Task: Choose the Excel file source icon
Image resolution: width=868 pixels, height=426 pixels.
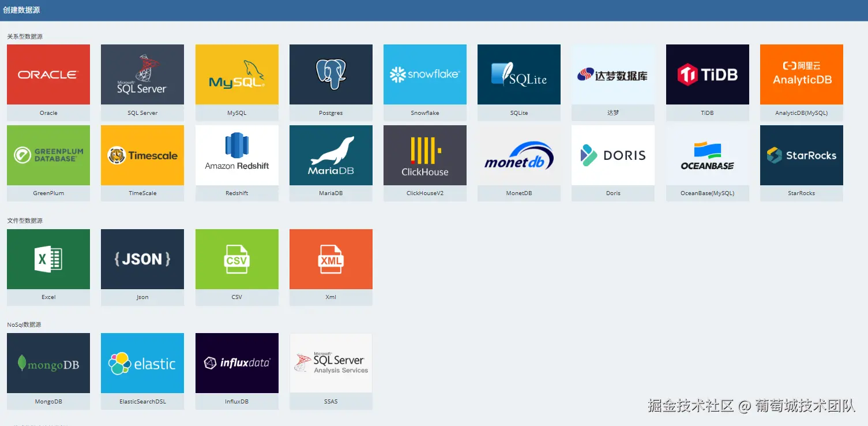Action: (48, 259)
